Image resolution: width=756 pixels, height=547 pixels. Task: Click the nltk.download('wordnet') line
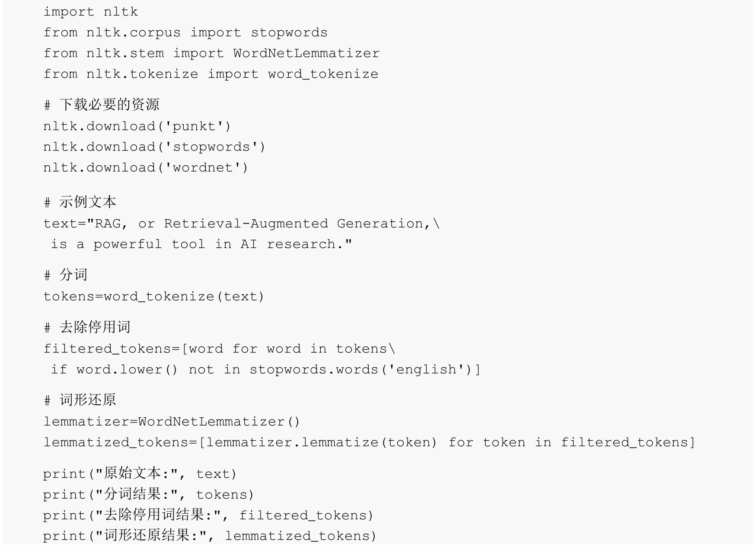point(146,168)
